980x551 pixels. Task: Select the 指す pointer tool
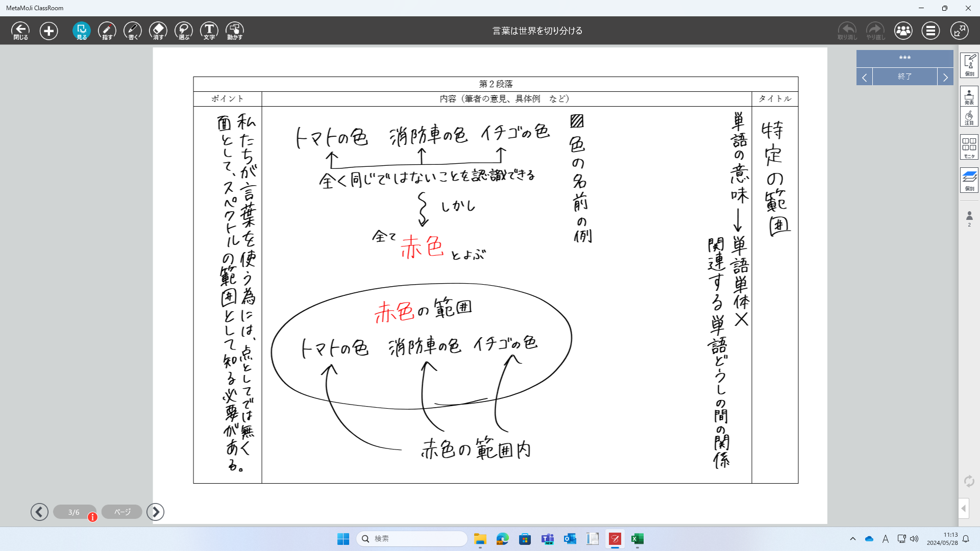coord(107,31)
